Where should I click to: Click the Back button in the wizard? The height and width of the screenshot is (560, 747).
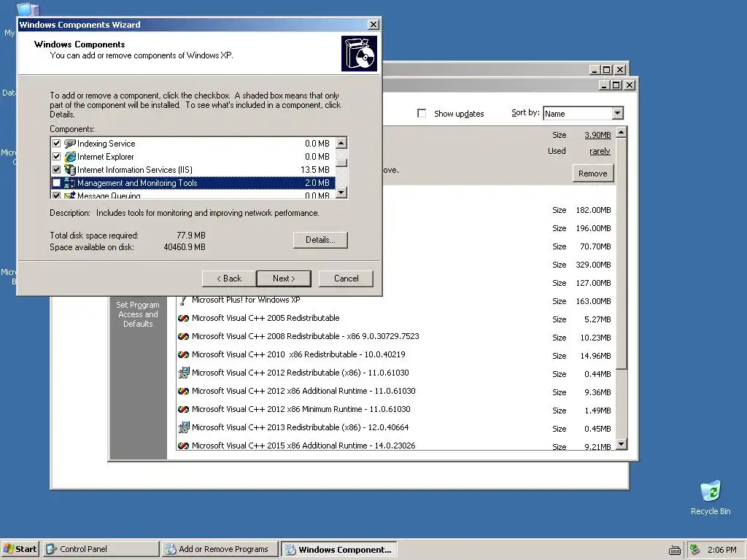pos(228,279)
